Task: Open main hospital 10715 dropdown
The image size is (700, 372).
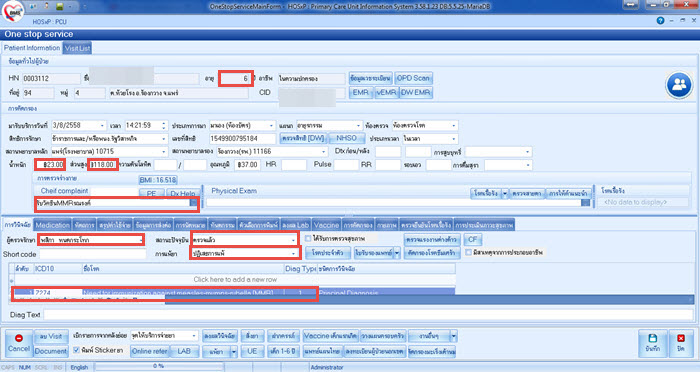Action: [163, 152]
